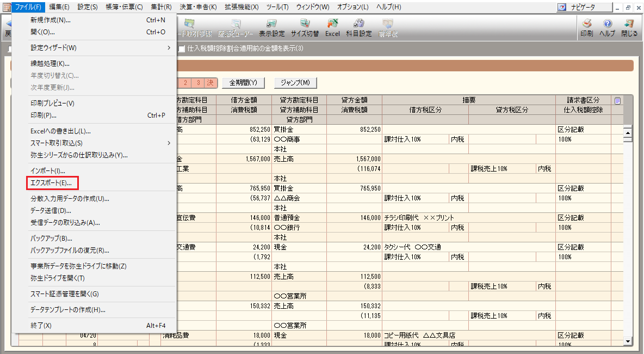This screenshot has width=644, height=354.
Task: Click the 前年度 toolbar icon
Action: pyautogui.click(x=388, y=28)
